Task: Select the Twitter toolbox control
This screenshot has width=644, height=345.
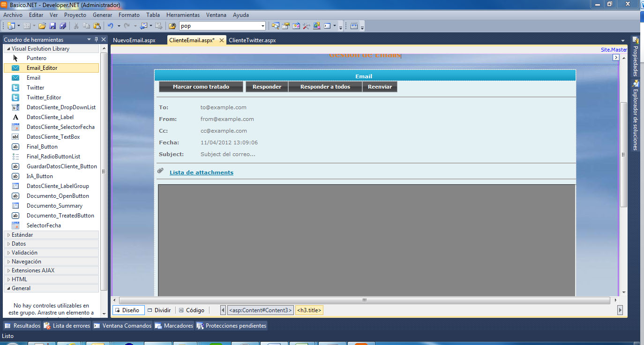Action: [51, 88]
